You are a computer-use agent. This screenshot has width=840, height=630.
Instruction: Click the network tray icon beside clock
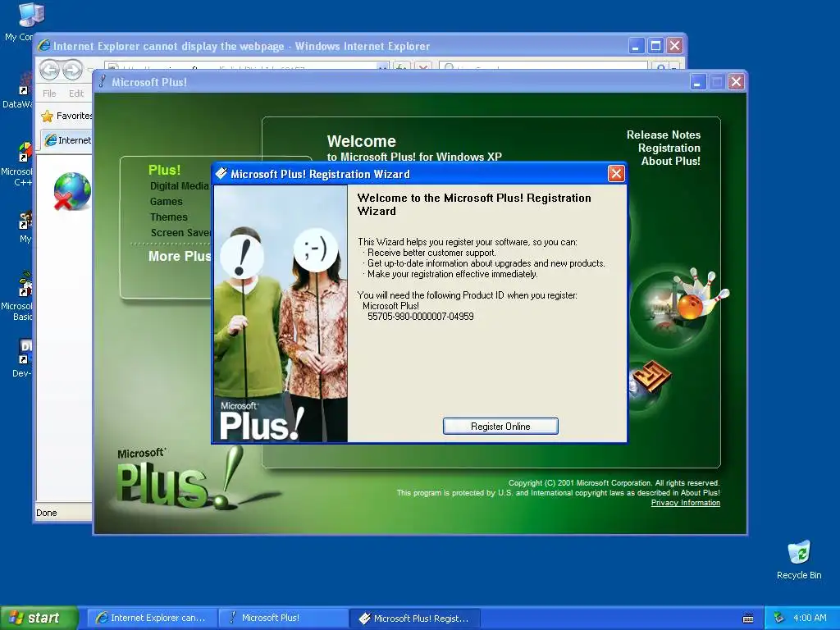click(778, 618)
